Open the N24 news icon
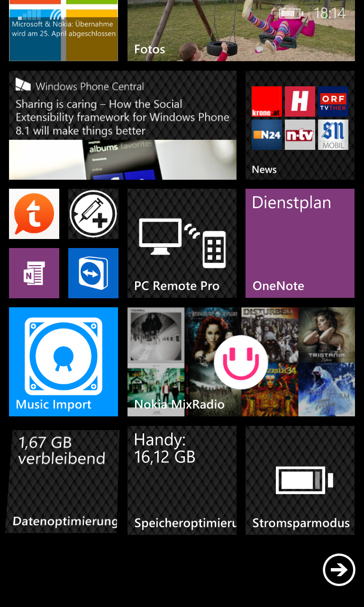Screen dimensions: 364x607 [267, 135]
